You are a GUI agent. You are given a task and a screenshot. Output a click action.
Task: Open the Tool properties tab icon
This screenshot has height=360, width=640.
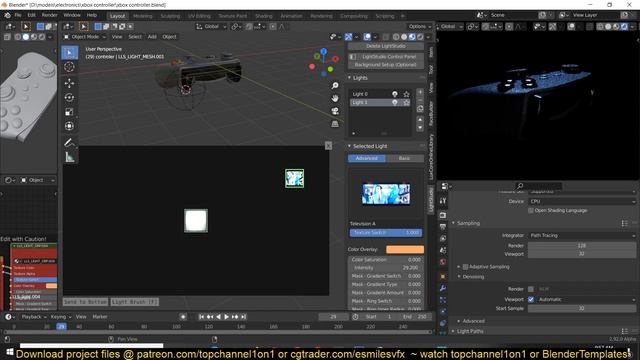click(443, 201)
